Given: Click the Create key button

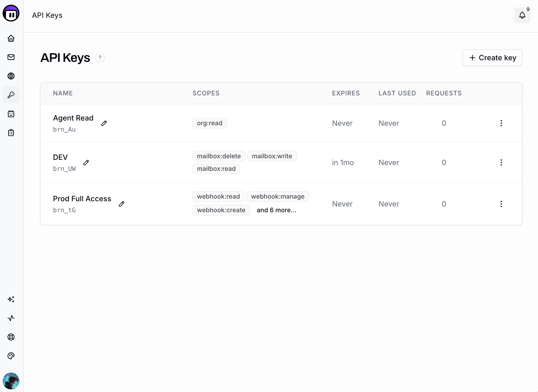Looking at the screenshot, I should pos(492,58).
